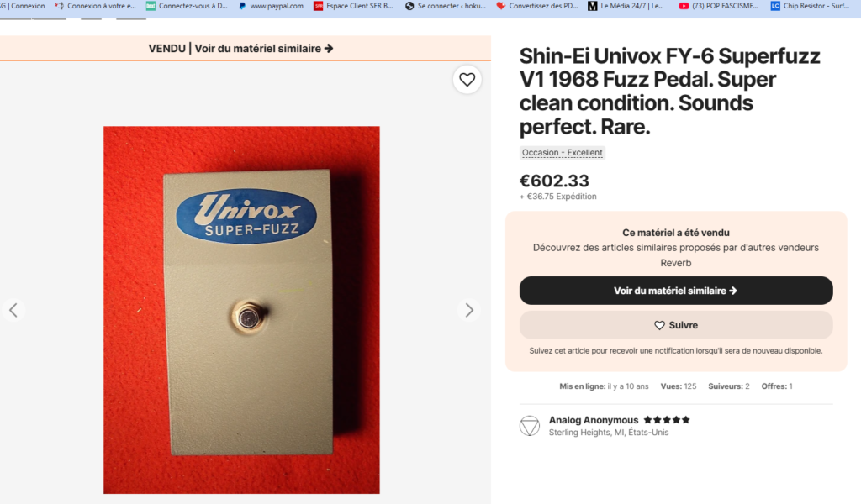Image resolution: width=861 pixels, height=504 pixels.
Task: Follow this listing with Suivre button
Action: pos(676,325)
